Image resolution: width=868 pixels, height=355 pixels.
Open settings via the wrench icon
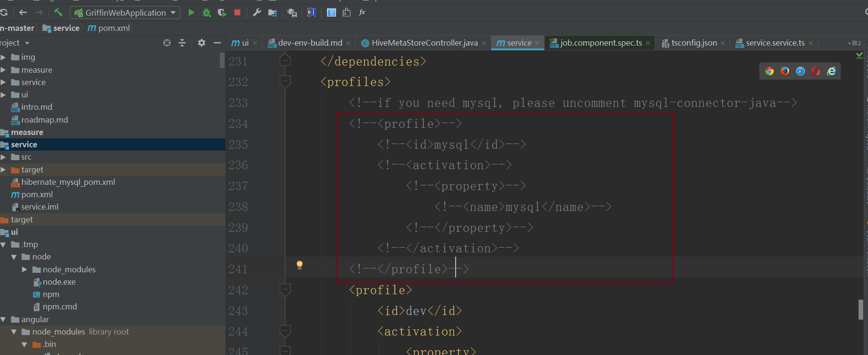257,12
